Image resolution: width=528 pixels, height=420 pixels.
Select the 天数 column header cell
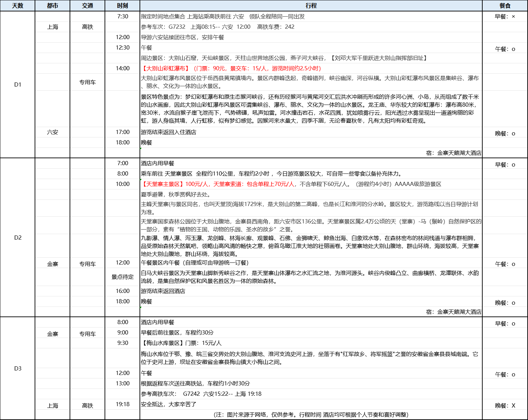18,5
